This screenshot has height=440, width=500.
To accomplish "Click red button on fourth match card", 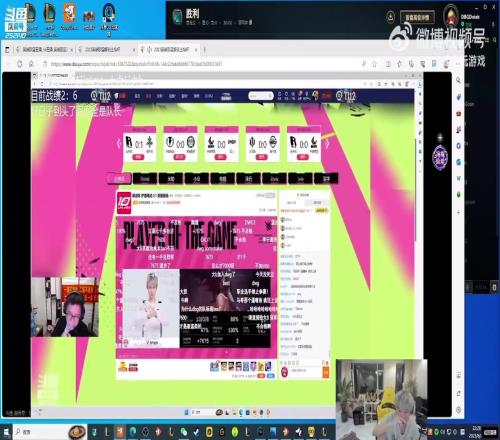I will (261, 157).
